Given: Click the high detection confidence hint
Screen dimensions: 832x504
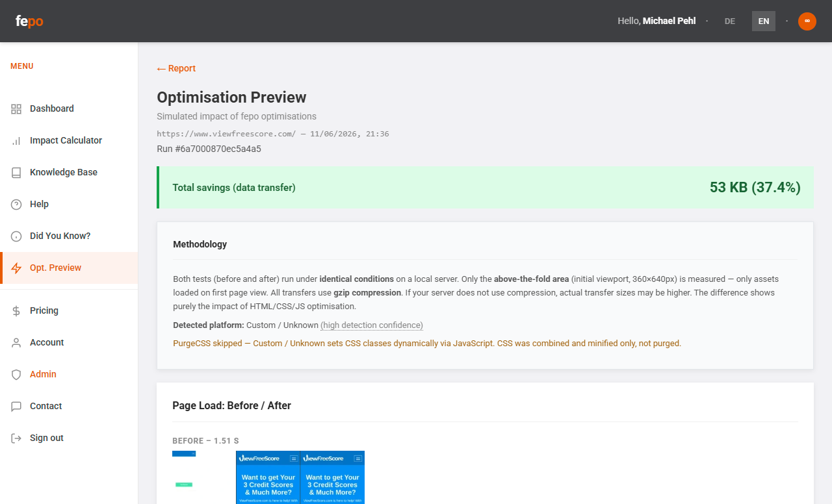Looking at the screenshot, I should [372, 325].
